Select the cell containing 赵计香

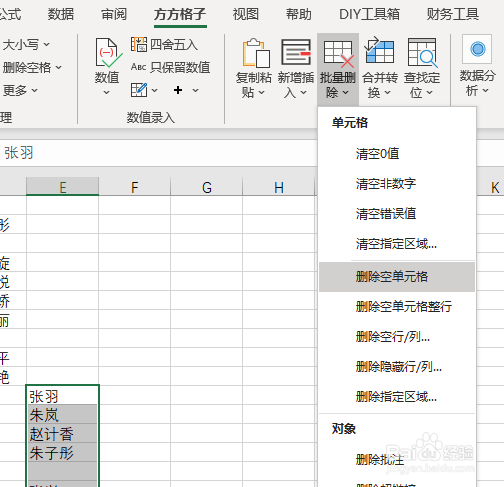tap(62, 433)
